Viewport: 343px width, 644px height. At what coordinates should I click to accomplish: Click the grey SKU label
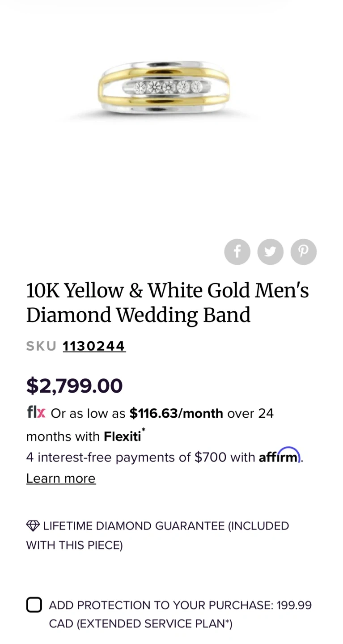pyautogui.click(x=41, y=346)
